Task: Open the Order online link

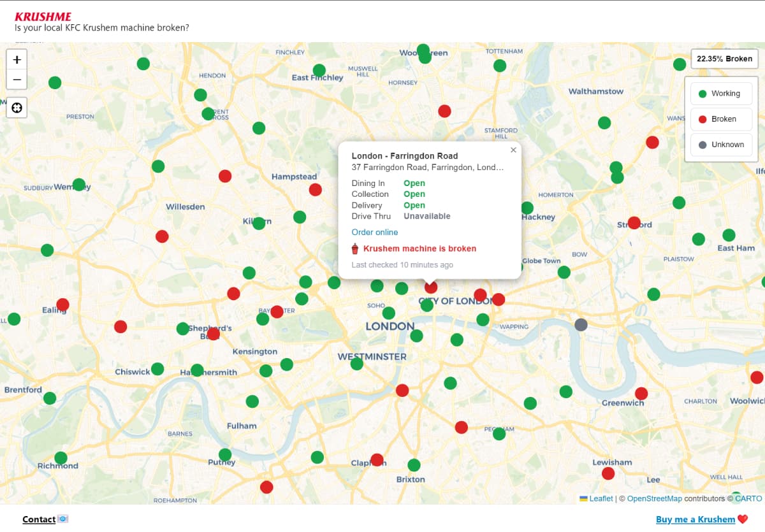Action: tap(375, 233)
